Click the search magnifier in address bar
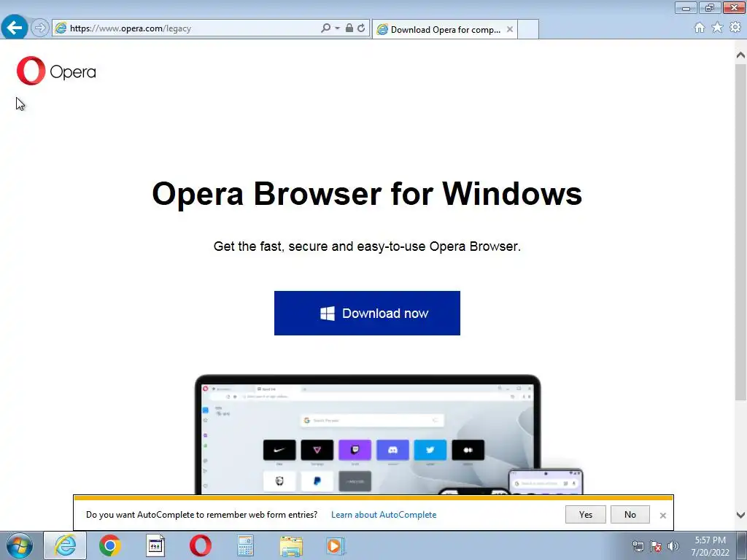This screenshot has height=560, width=747. pyautogui.click(x=326, y=28)
